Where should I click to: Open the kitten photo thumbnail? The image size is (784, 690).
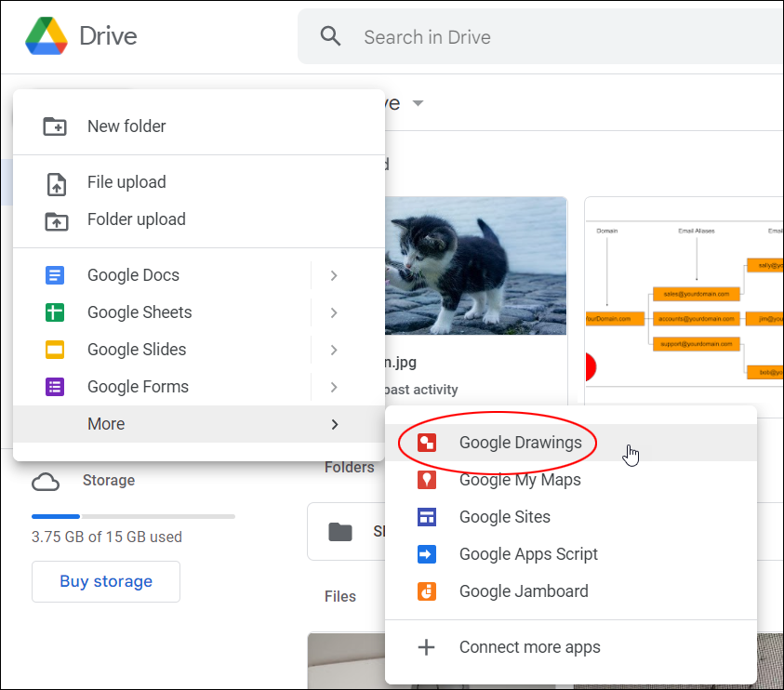475,266
